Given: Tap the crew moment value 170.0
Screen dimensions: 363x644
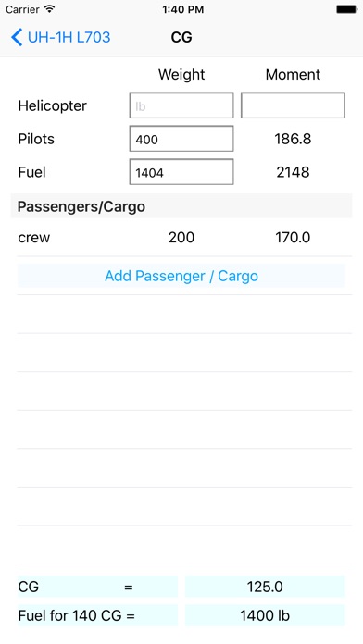Looking at the screenshot, I should [293, 238].
